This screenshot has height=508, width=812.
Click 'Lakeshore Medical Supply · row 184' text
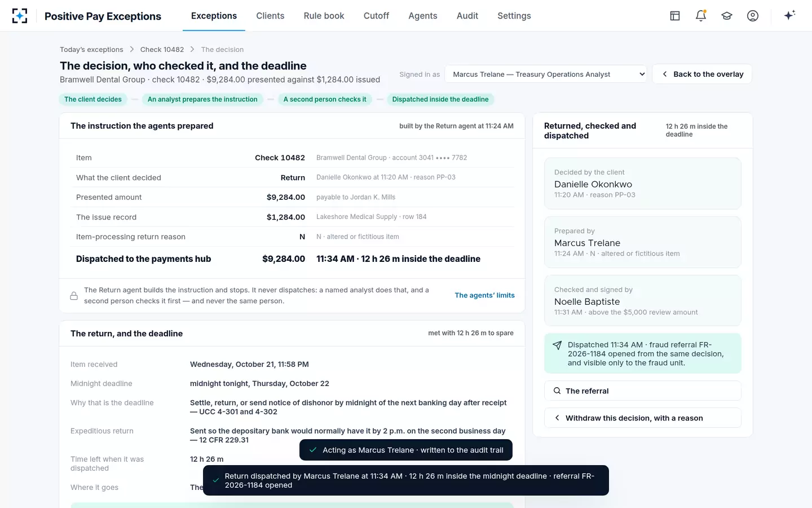(x=372, y=217)
